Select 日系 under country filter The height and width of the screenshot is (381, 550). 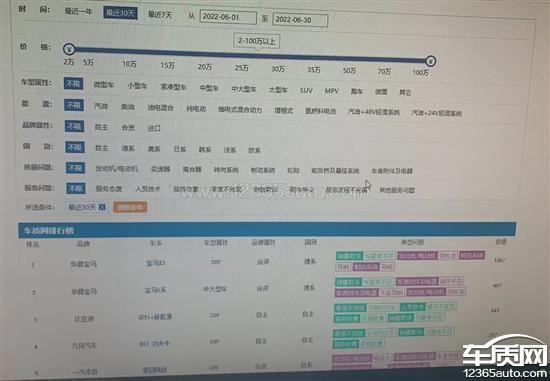[180, 149]
